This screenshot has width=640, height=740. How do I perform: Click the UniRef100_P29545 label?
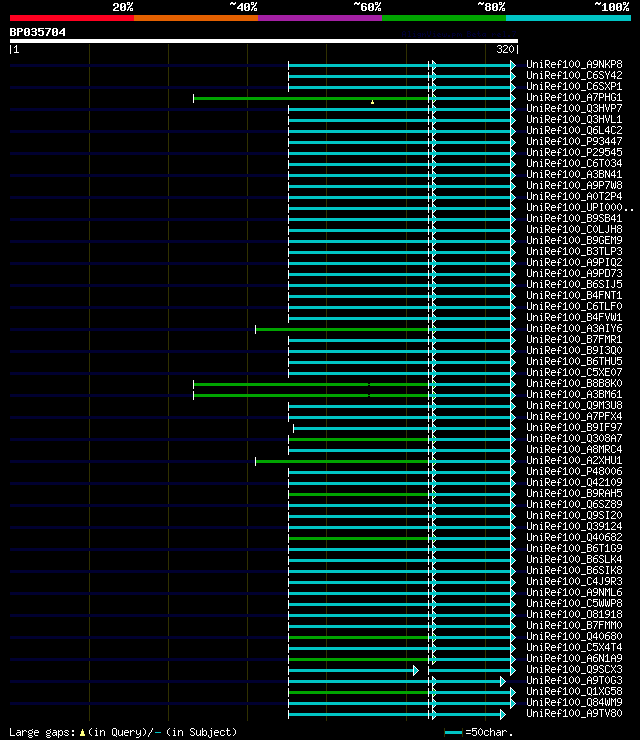tap(574, 152)
